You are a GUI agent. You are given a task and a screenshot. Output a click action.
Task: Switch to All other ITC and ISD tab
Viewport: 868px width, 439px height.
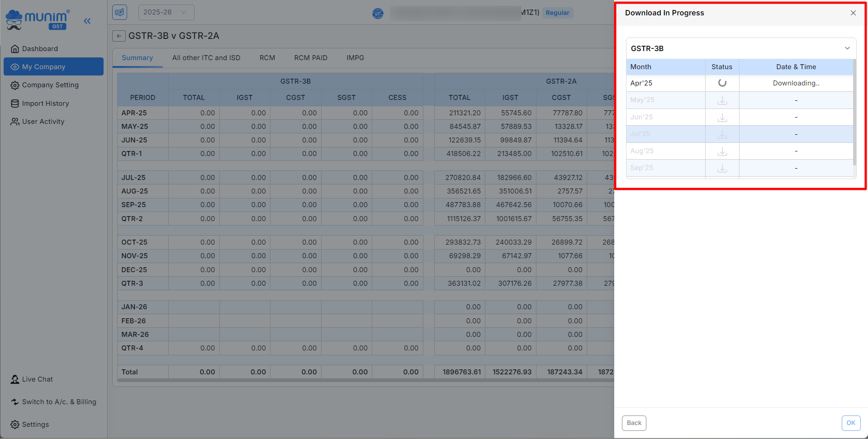point(206,58)
